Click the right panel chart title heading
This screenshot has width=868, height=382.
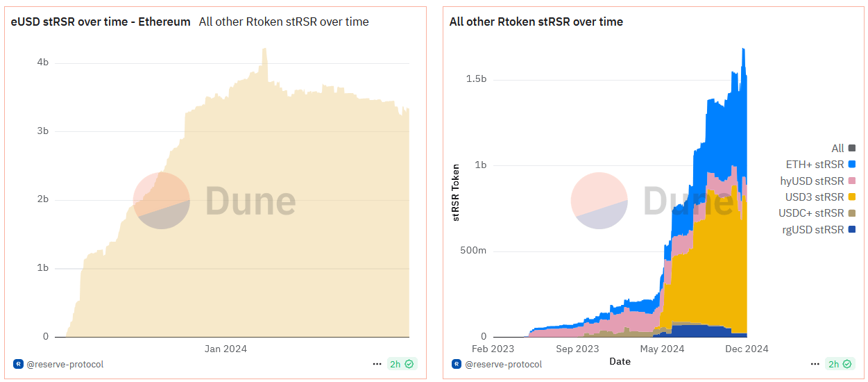(536, 22)
